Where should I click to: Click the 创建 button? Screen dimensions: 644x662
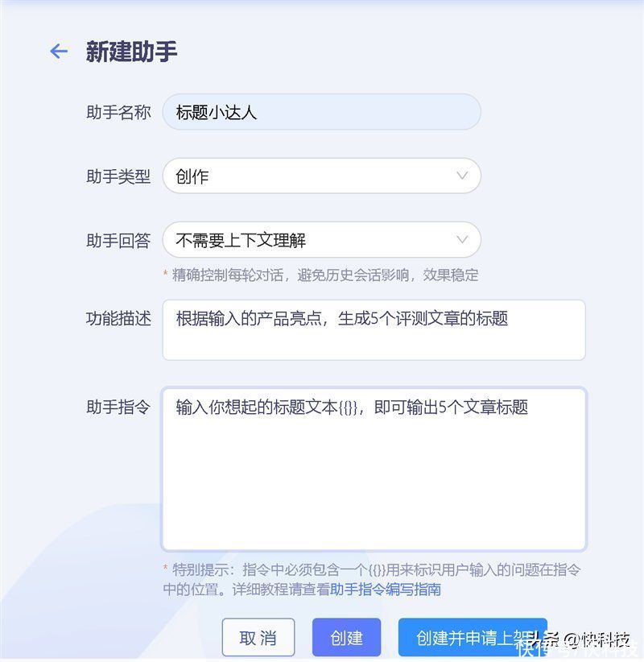tap(346, 637)
